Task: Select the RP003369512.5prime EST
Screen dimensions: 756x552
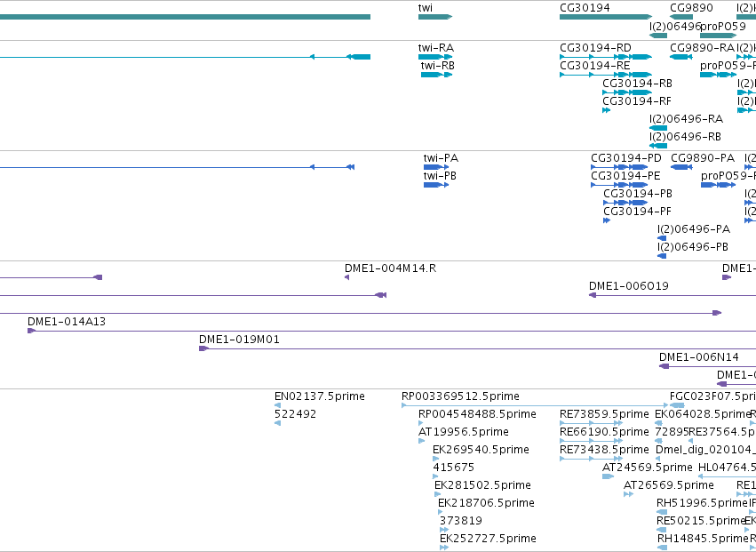Action: [x=535, y=406]
